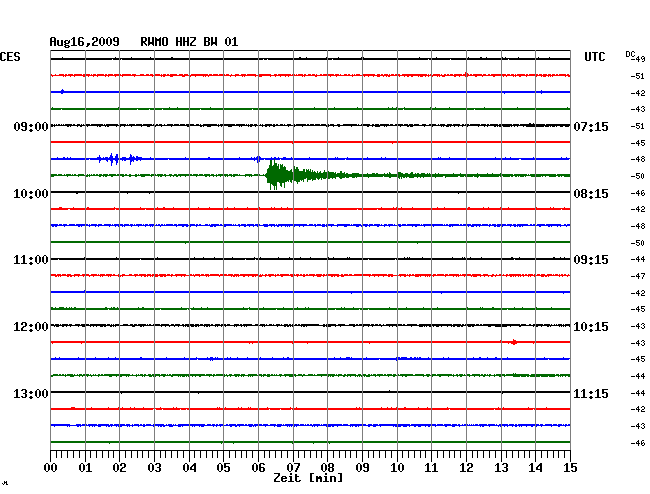This screenshot has height=494, width=650.
Task: Select the 12:00 local time label
Action: coord(31,327)
